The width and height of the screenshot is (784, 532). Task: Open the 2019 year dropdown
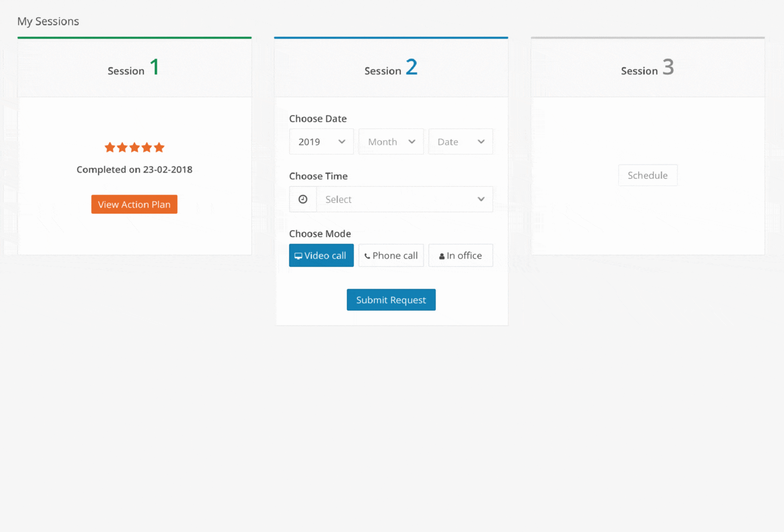(x=321, y=142)
